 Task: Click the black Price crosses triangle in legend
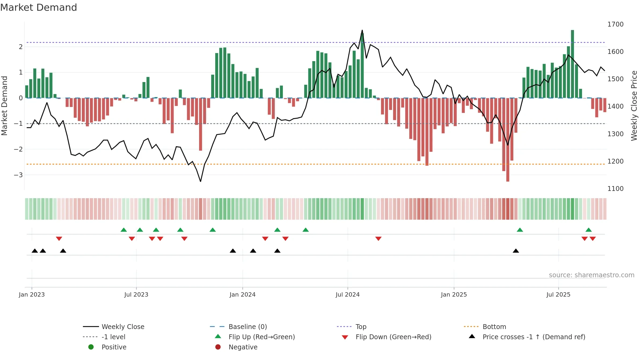tap(472, 336)
